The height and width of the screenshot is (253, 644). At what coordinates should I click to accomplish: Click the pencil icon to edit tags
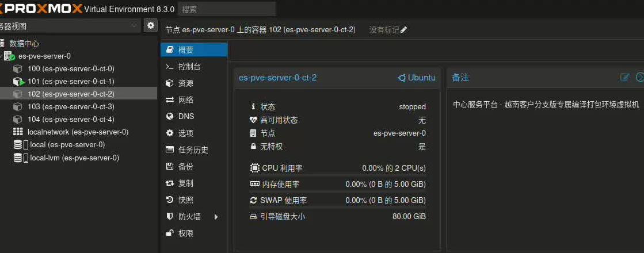(404, 30)
